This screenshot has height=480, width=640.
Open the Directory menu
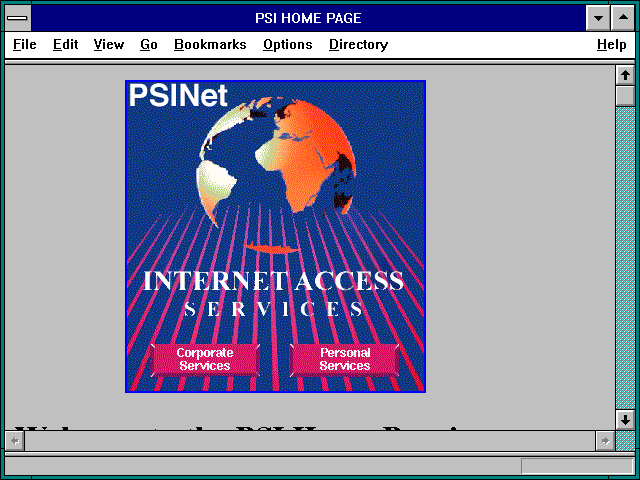coord(358,44)
